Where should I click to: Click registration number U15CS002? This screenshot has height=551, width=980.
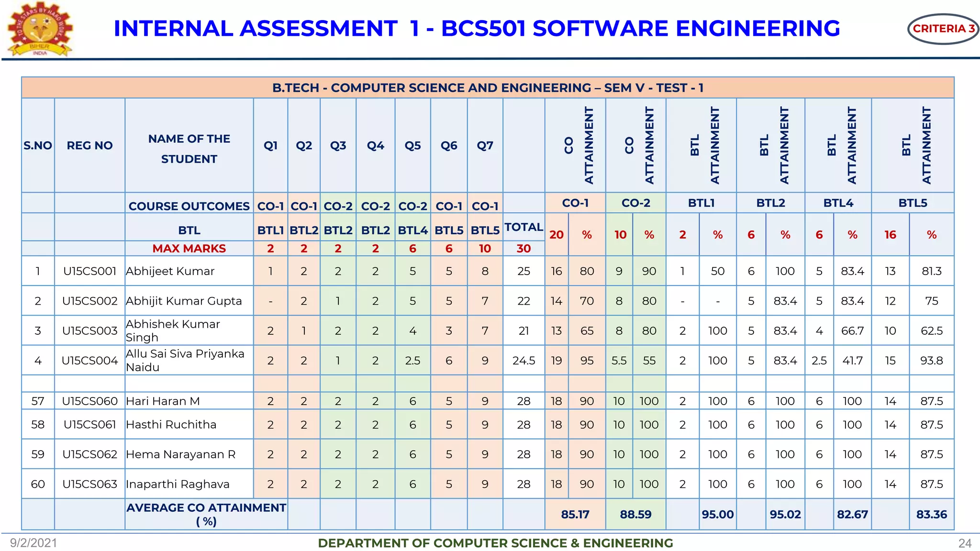pyautogui.click(x=89, y=301)
